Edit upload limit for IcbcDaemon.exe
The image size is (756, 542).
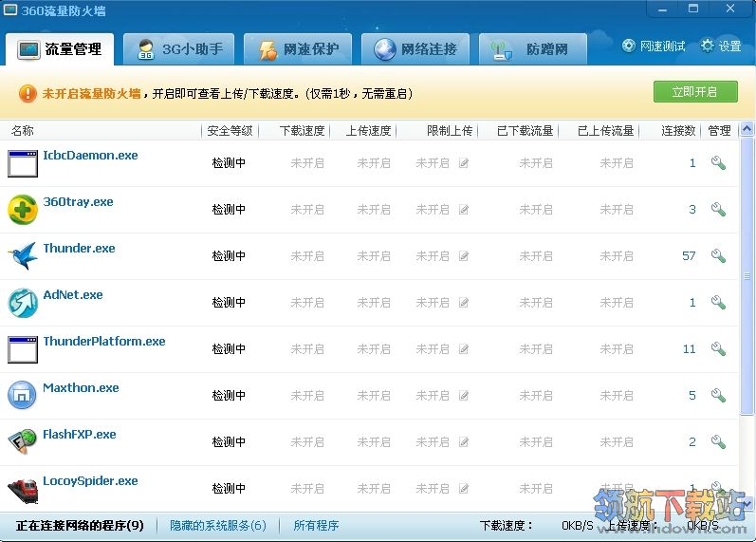pyautogui.click(x=464, y=163)
